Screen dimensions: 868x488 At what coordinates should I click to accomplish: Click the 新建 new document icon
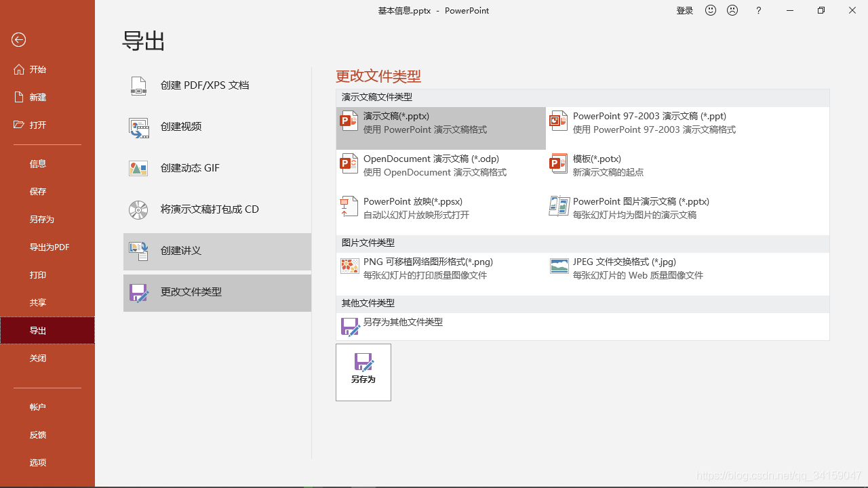(19, 97)
